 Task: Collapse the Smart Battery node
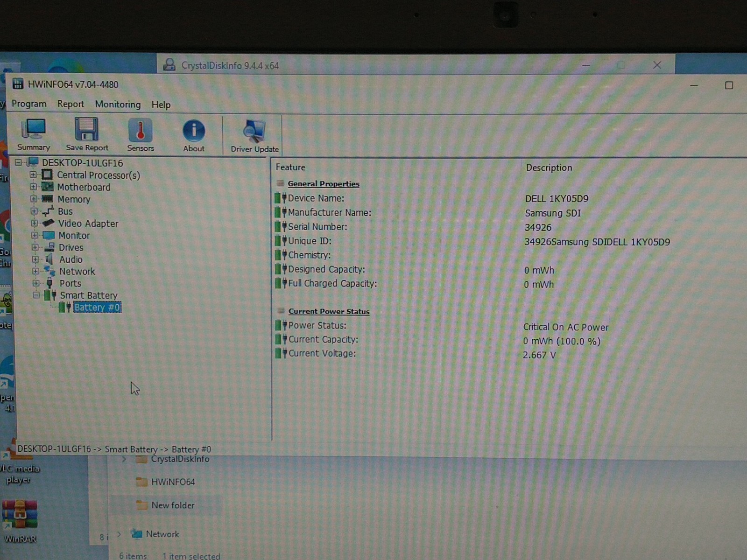click(36, 295)
